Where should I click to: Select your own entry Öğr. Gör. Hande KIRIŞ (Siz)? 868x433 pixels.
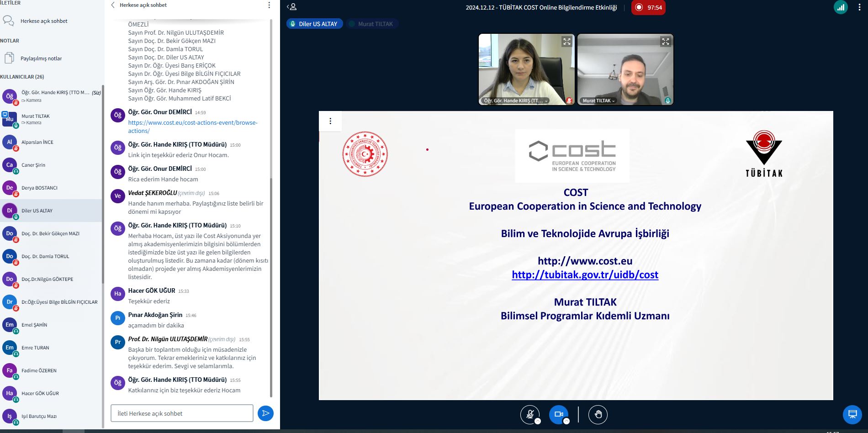[x=51, y=96]
